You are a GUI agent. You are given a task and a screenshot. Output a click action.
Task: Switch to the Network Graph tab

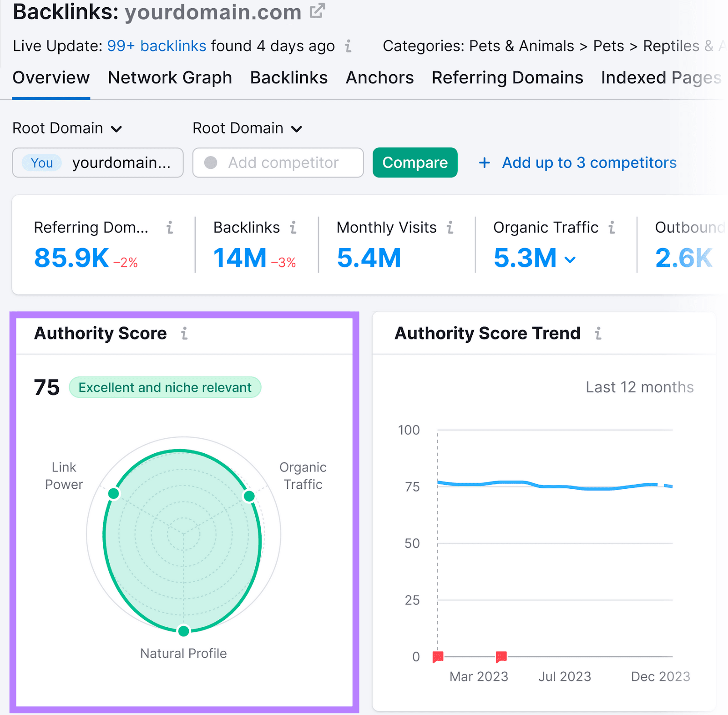(x=169, y=77)
